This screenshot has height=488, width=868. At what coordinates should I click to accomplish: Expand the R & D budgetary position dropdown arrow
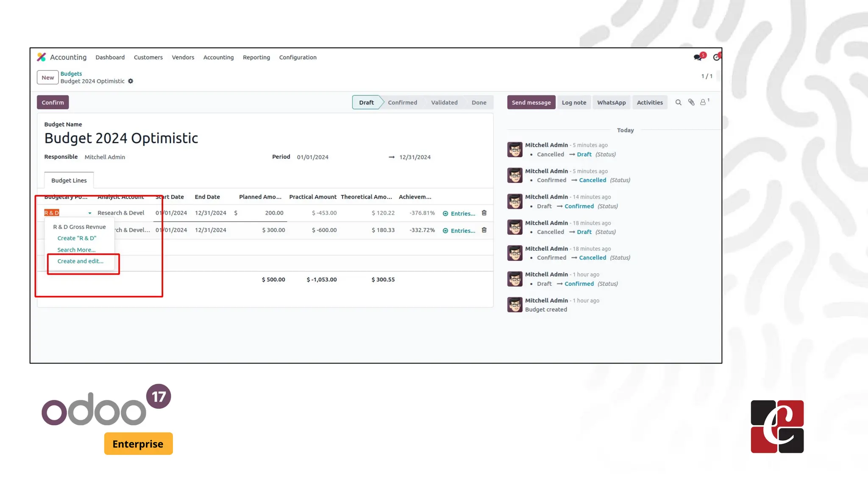[90, 213]
